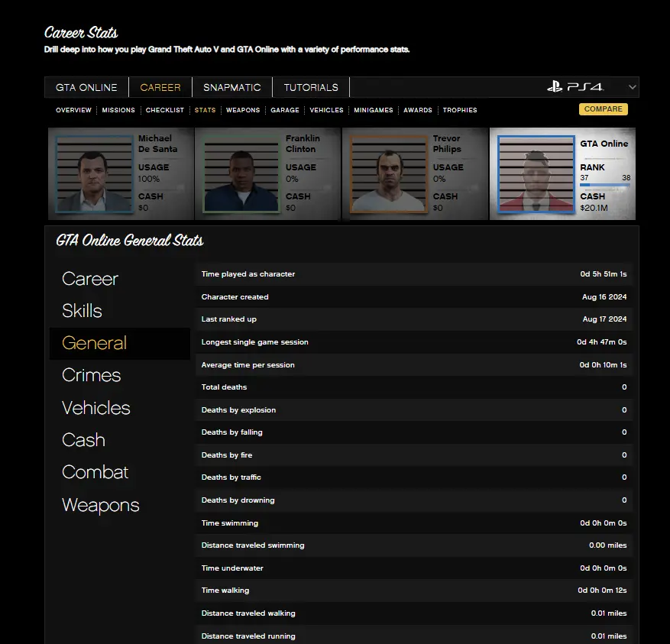Image resolution: width=670 pixels, height=644 pixels.
Task: Open the SNAPMATIC tab
Action: tap(232, 87)
